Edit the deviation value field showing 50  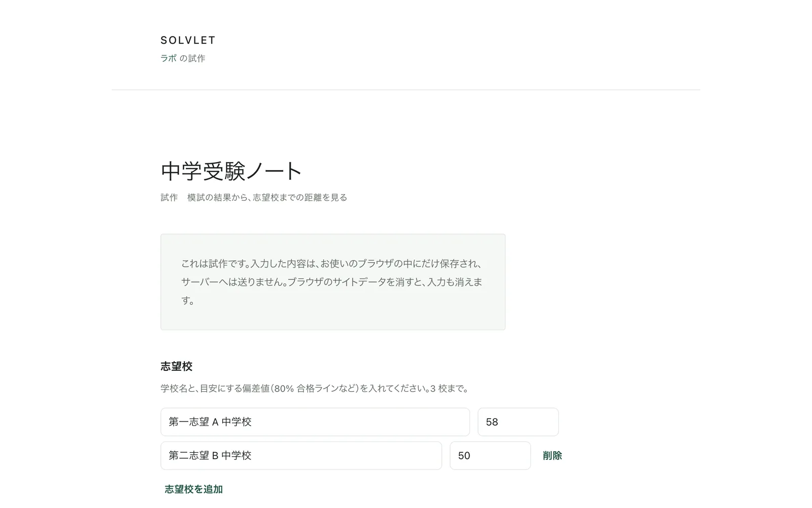coord(490,456)
